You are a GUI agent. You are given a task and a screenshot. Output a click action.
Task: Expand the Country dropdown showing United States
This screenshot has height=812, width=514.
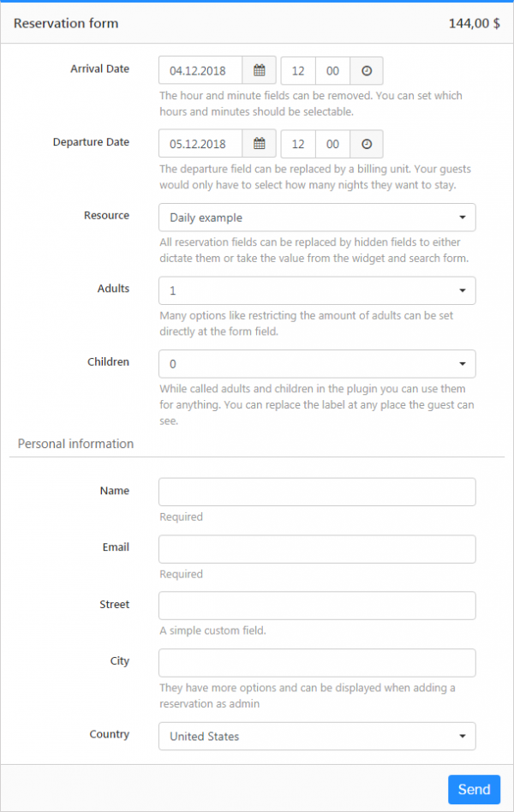(317, 736)
